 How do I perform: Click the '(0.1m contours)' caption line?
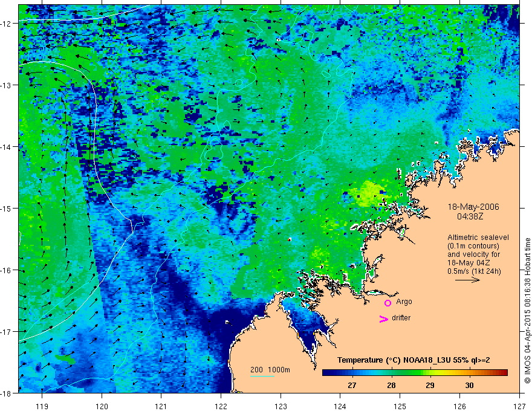473,246
